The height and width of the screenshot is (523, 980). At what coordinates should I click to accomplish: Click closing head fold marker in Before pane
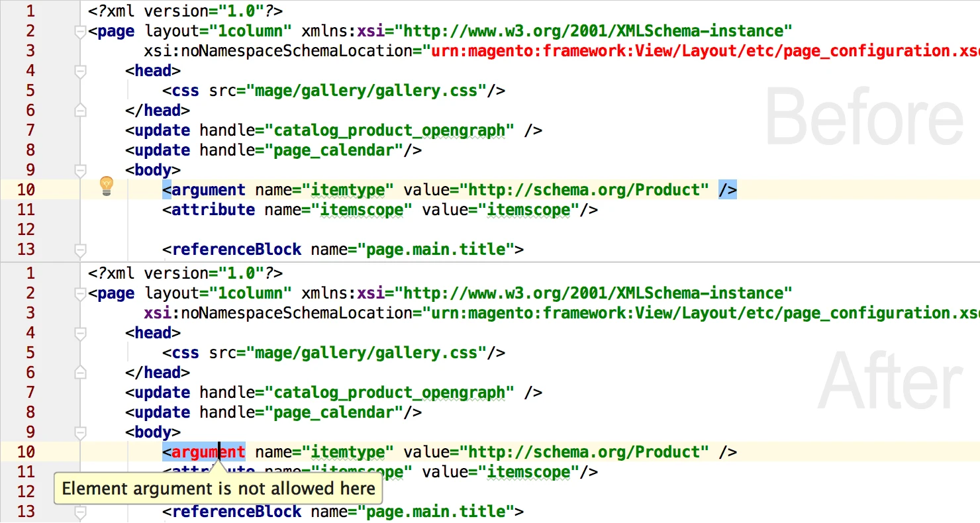click(80, 111)
